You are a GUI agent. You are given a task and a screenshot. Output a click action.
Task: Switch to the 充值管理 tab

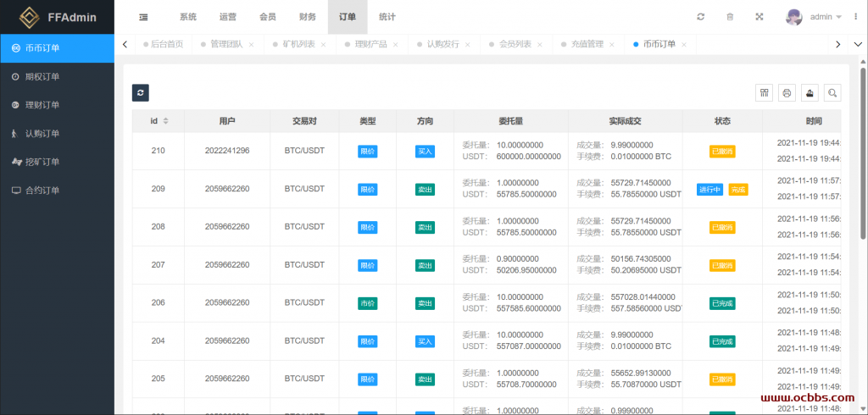(587, 44)
